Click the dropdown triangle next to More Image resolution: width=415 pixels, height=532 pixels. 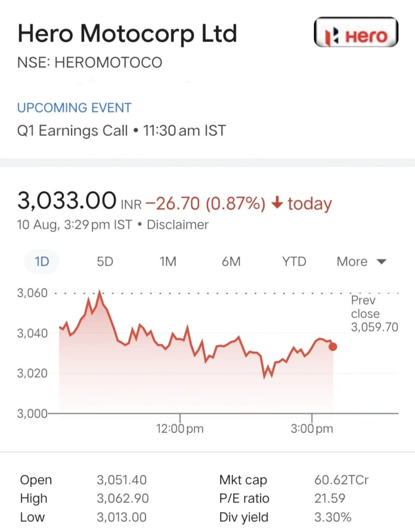[x=382, y=262]
